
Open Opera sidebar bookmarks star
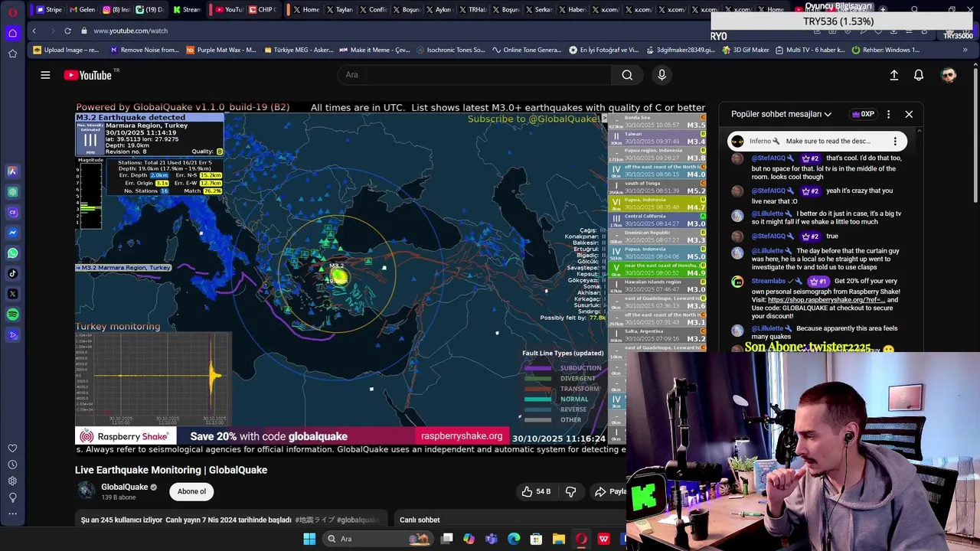tap(12, 54)
